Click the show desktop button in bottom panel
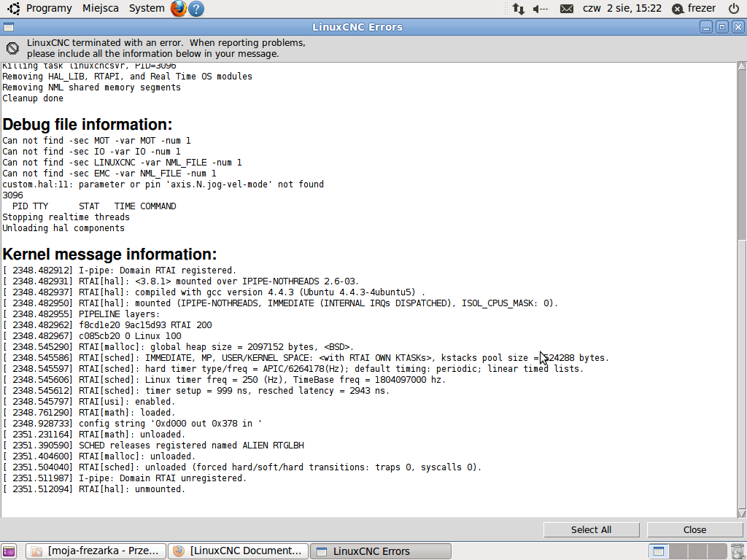The image size is (747, 560). [9, 551]
